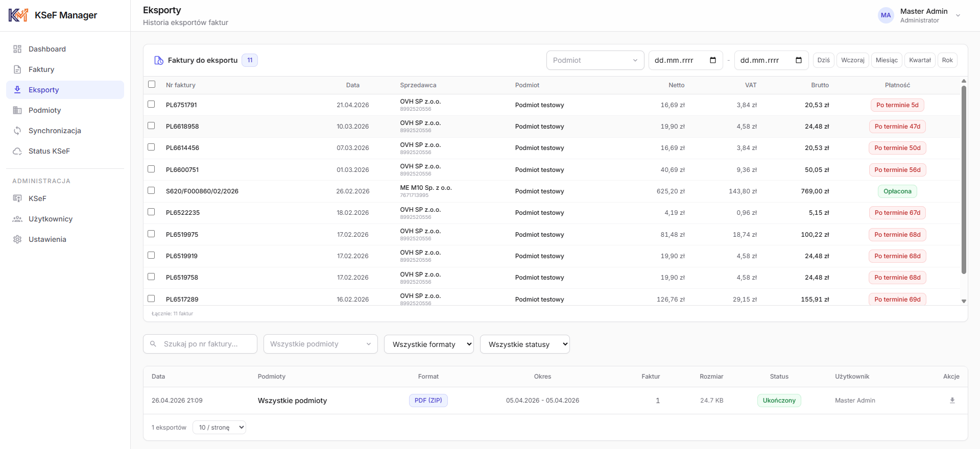Image resolution: width=980 pixels, height=449 pixels.
Task: Click the Ustawienia gear icon
Action: point(17,239)
